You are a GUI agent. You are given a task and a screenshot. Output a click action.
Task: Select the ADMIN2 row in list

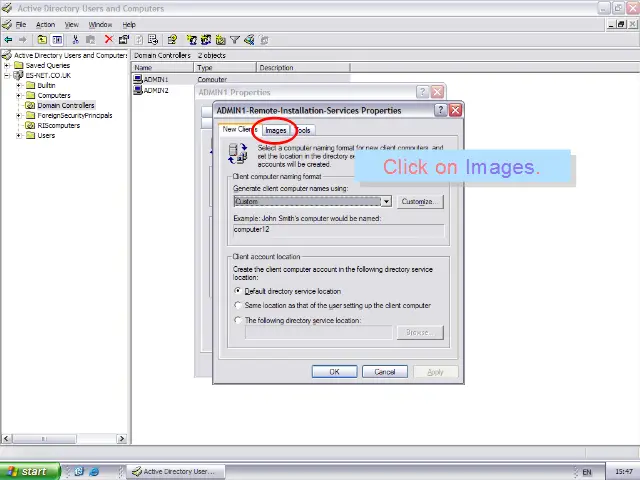pyautogui.click(x=156, y=90)
